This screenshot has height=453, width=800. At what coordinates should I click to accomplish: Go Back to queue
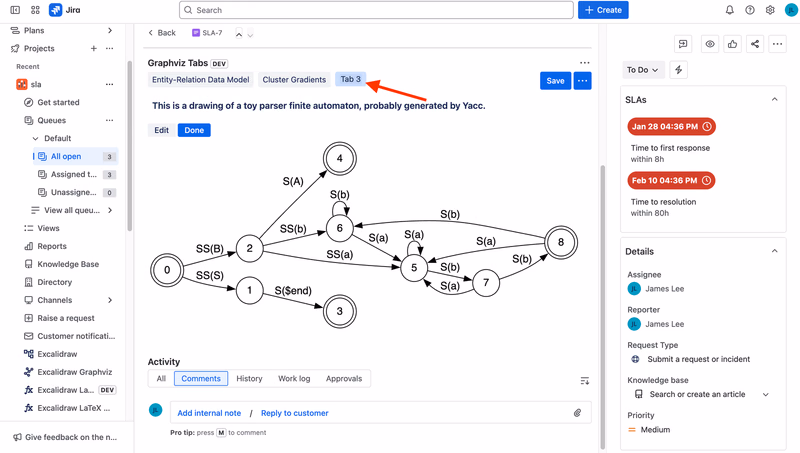[162, 33]
